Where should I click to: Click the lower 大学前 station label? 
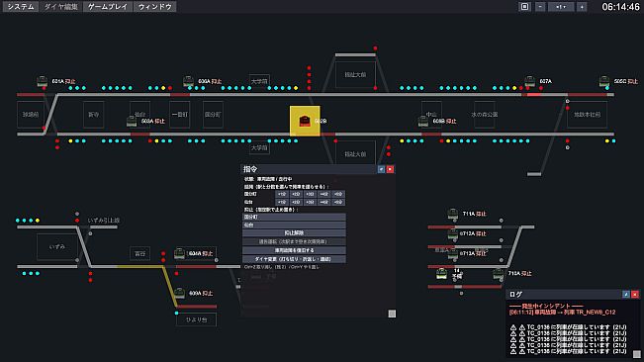pos(259,147)
